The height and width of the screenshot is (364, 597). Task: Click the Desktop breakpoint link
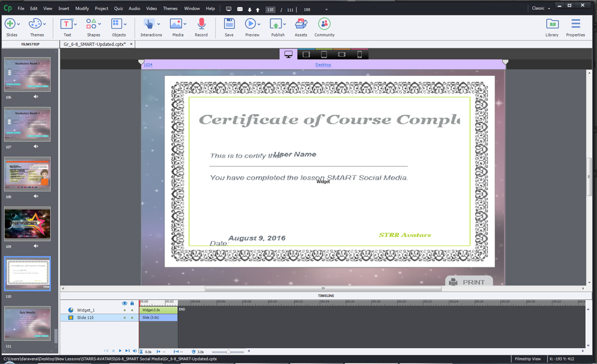[323, 65]
